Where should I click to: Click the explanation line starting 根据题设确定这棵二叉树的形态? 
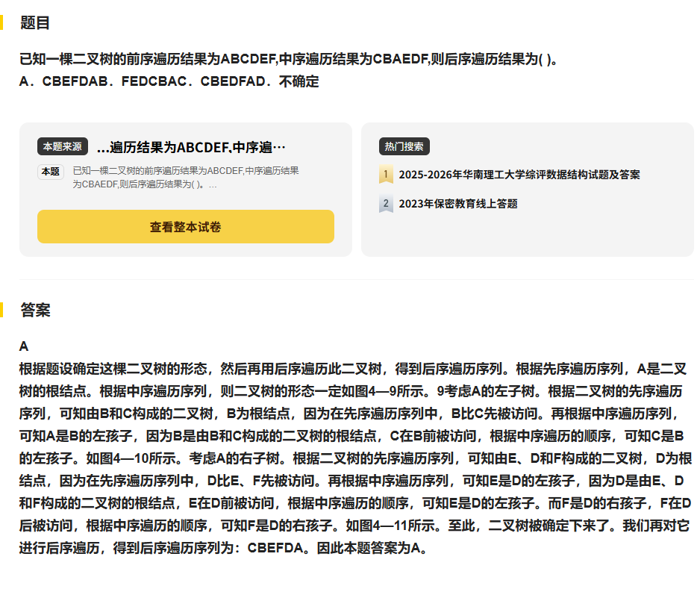pos(353,369)
